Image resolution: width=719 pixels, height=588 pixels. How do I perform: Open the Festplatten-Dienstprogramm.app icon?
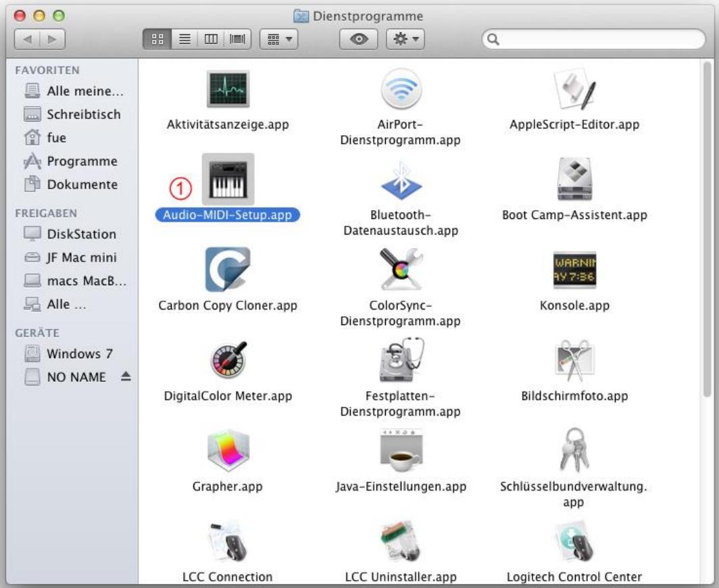point(401,360)
